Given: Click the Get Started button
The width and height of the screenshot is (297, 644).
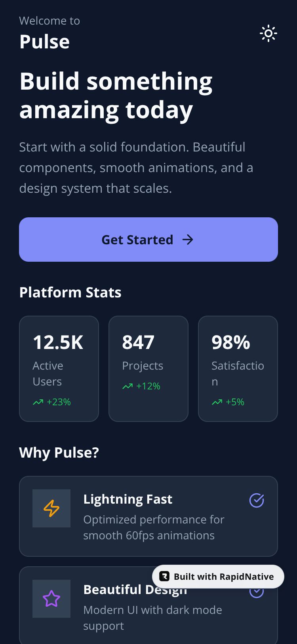Looking at the screenshot, I should pyautogui.click(x=148, y=240).
